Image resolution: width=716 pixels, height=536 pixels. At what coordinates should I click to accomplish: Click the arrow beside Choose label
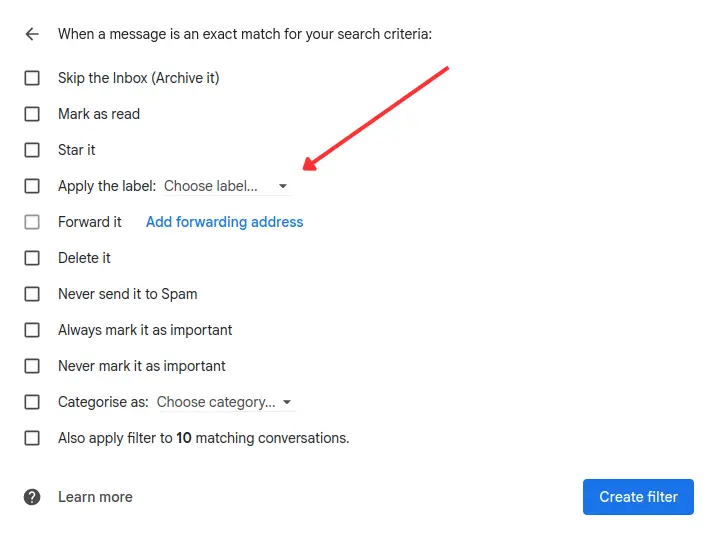(283, 186)
